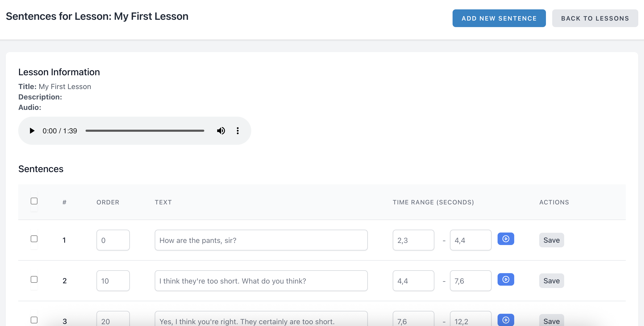644x326 pixels.
Task: Go back to lessons list
Action: click(595, 18)
